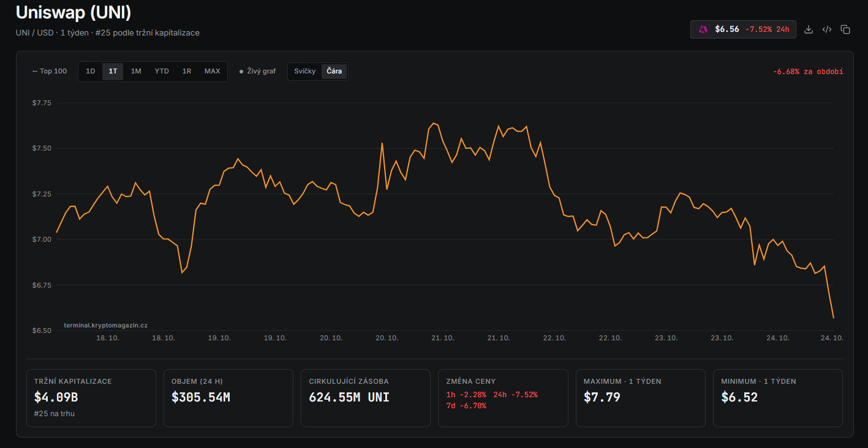Click the '7d -6.70%' price change
This screenshot has width=868, height=448.
(x=466, y=406)
